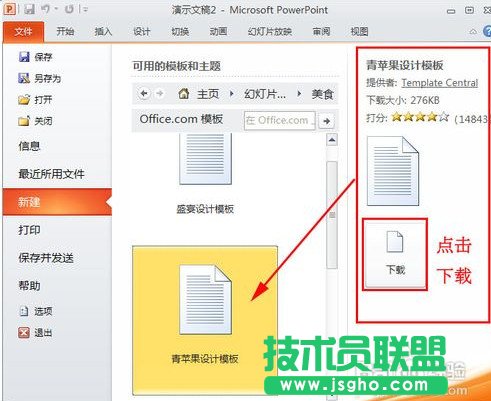Expand the arrow after 主页 in the breadcrumb
491x401 pixels.
tap(232, 94)
